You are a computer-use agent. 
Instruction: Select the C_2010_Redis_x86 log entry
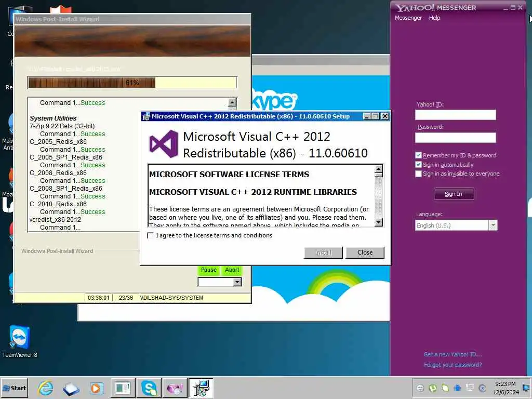tap(58, 204)
